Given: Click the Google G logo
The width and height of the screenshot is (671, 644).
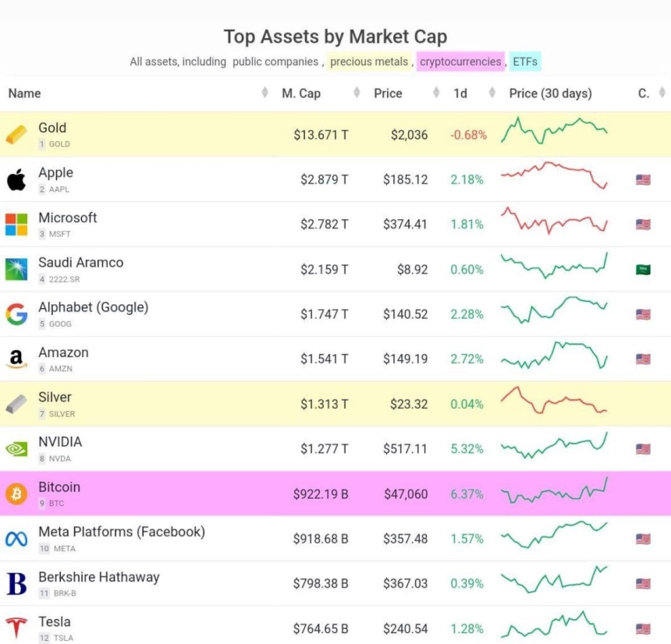Looking at the screenshot, I should coord(16,314).
